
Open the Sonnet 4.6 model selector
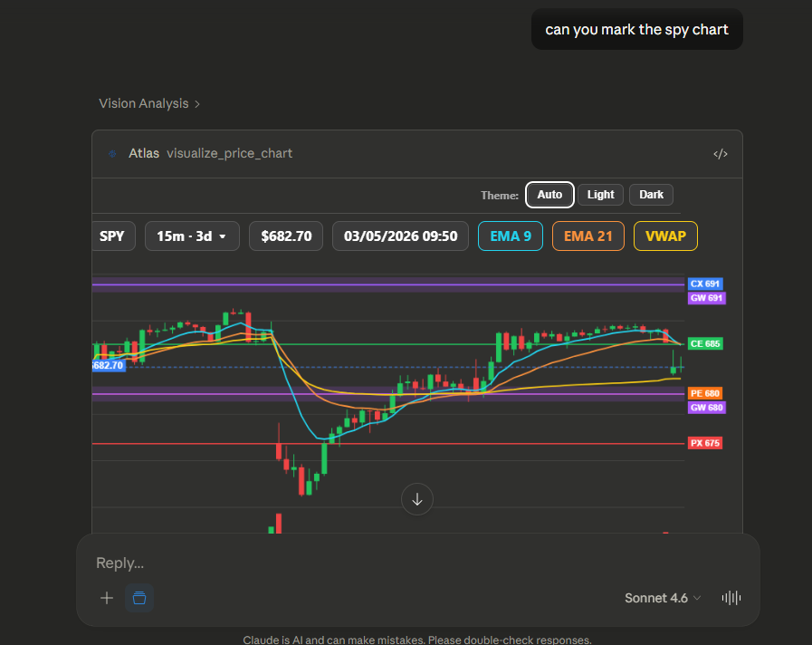click(x=663, y=598)
